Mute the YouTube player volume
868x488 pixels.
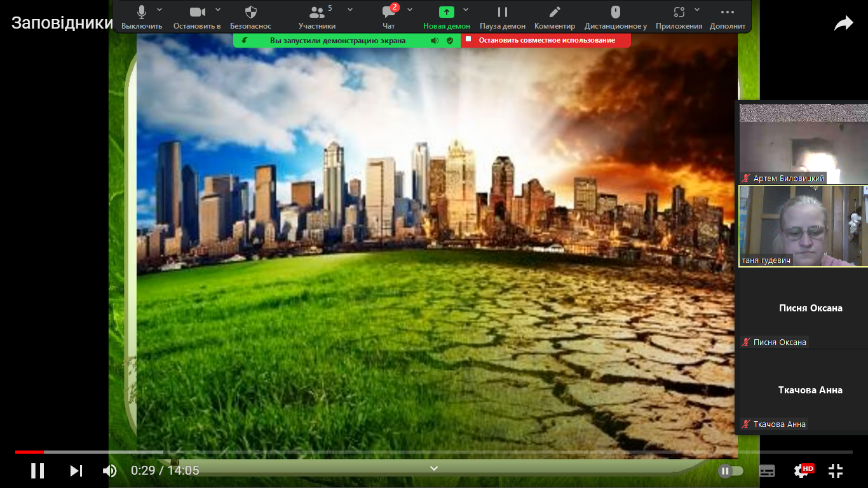[110, 471]
